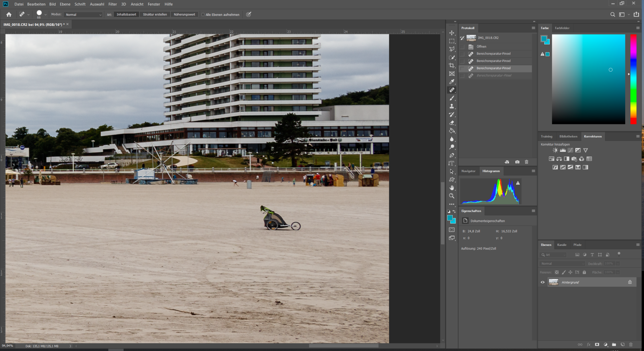Reset default foreground and background colors

[x=449, y=212]
